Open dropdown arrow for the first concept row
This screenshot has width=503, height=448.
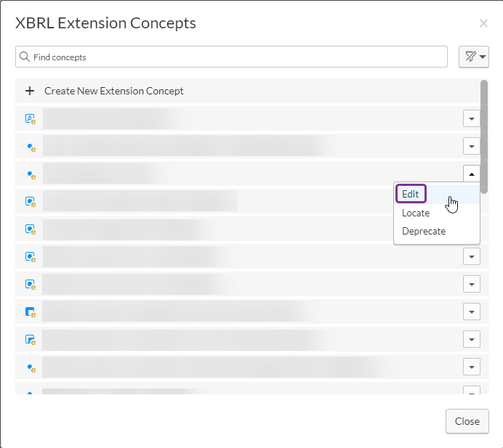(471, 119)
